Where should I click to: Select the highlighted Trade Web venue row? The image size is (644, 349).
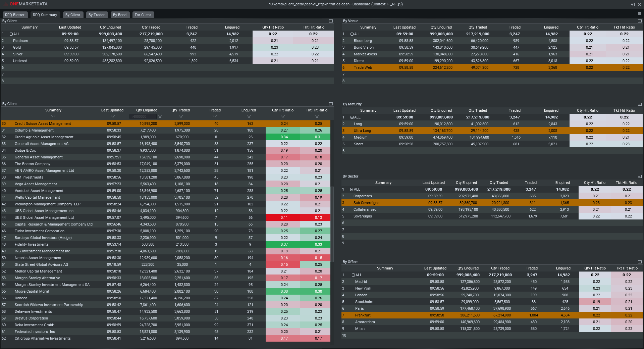pos(492,67)
